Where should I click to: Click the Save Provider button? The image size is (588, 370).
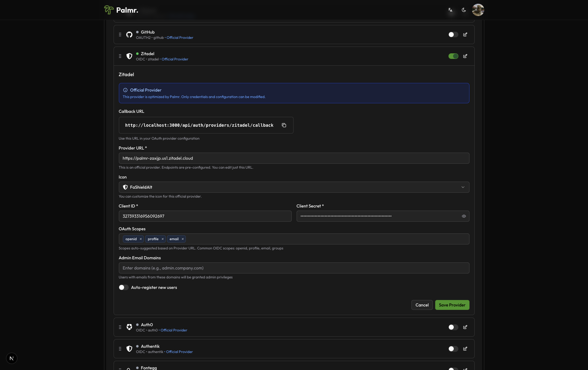(x=452, y=305)
